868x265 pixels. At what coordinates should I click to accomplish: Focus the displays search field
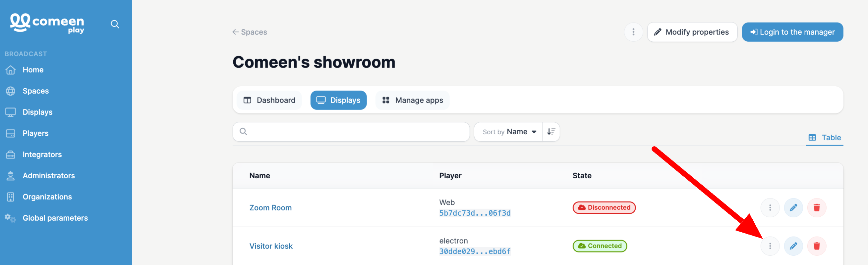point(351,132)
